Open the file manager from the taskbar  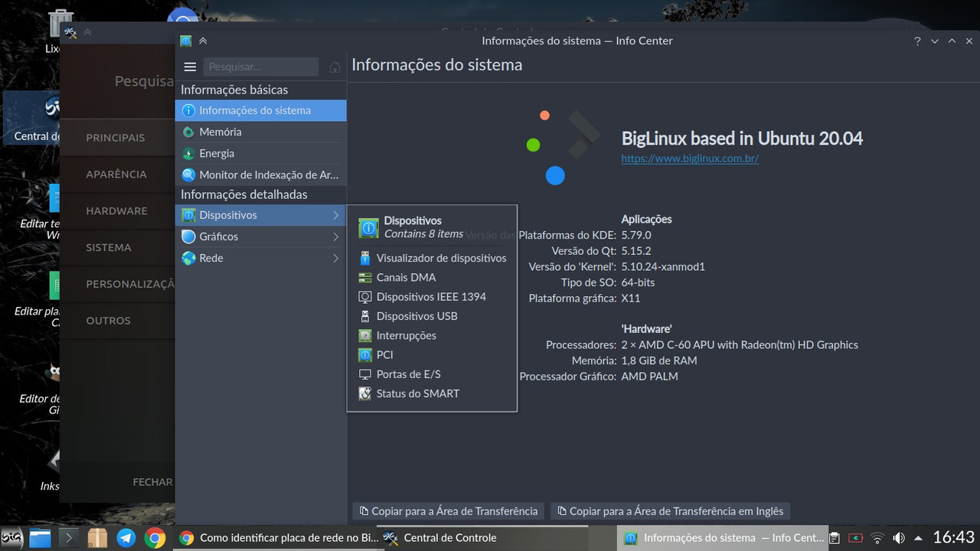pos(40,538)
